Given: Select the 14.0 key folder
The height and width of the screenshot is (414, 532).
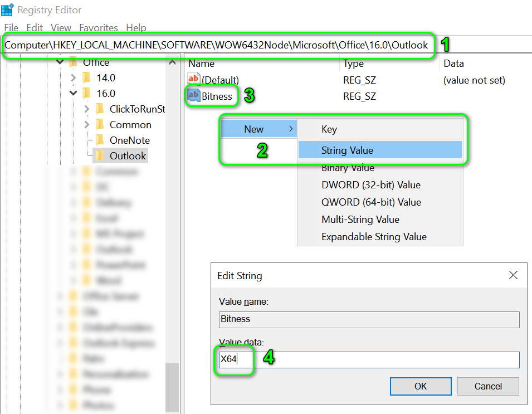Looking at the screenshot, I should point(106,78).
